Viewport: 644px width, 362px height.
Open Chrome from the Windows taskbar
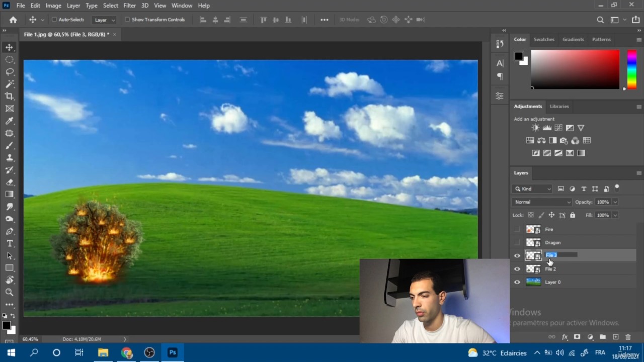(x=126, y=352)
